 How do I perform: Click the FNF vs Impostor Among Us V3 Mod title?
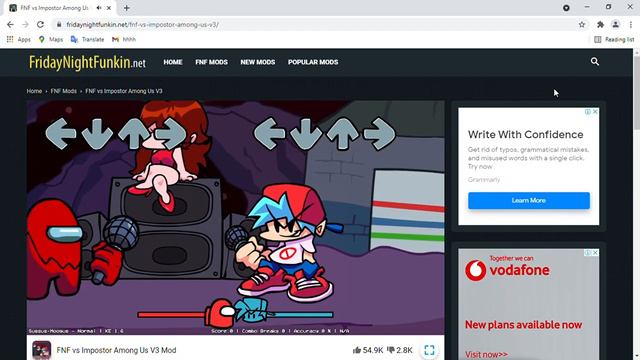pyautogui.click(x=116, y=350)
